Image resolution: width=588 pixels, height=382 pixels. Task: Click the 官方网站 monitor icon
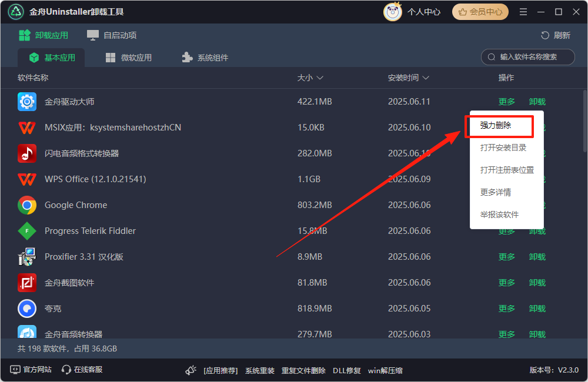tap(15, 370)
